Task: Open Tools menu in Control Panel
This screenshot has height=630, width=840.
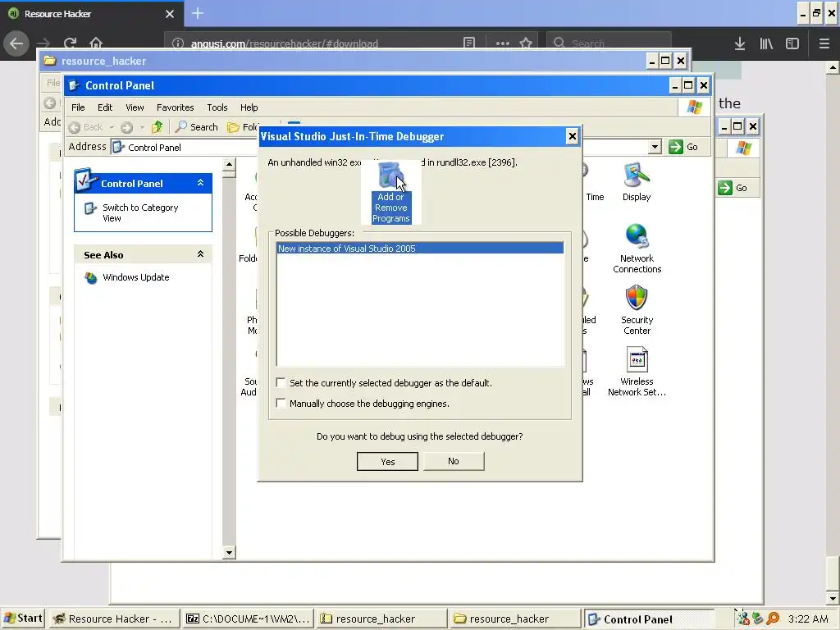Action: pos(217,107)
